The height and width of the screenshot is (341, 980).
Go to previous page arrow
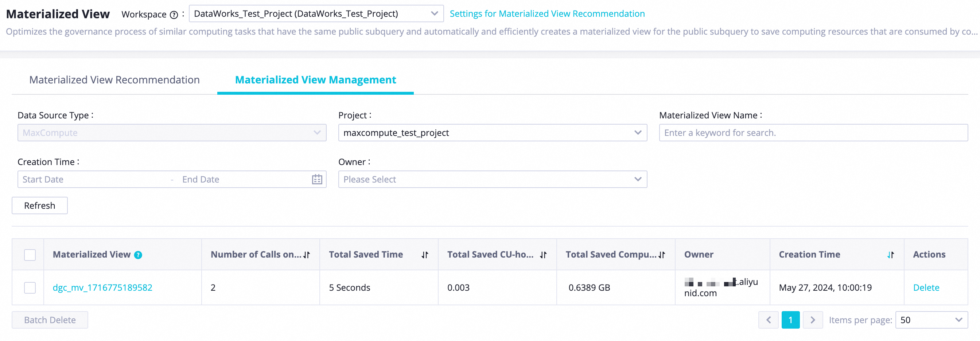tap(768, 320)
